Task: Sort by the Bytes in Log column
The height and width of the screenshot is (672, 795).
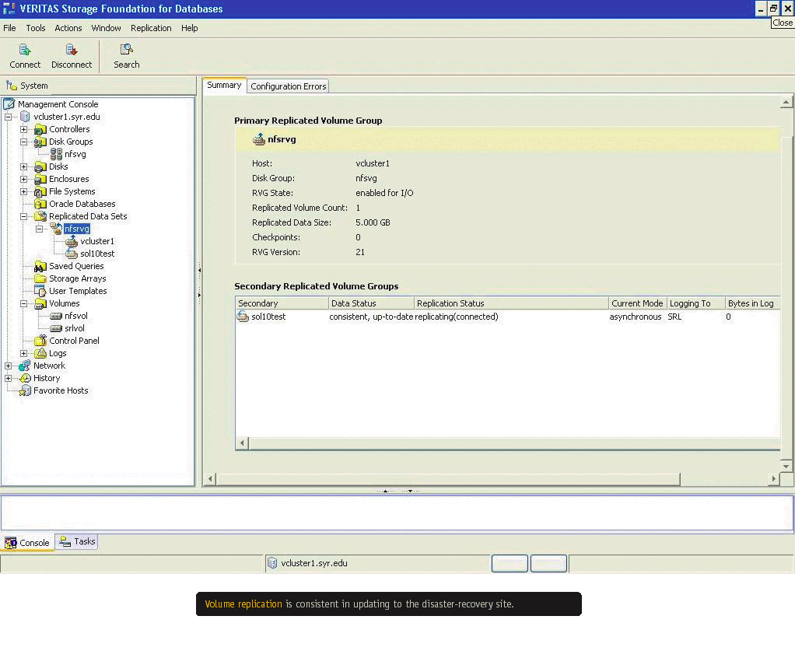Action: (x=752, y=303)
